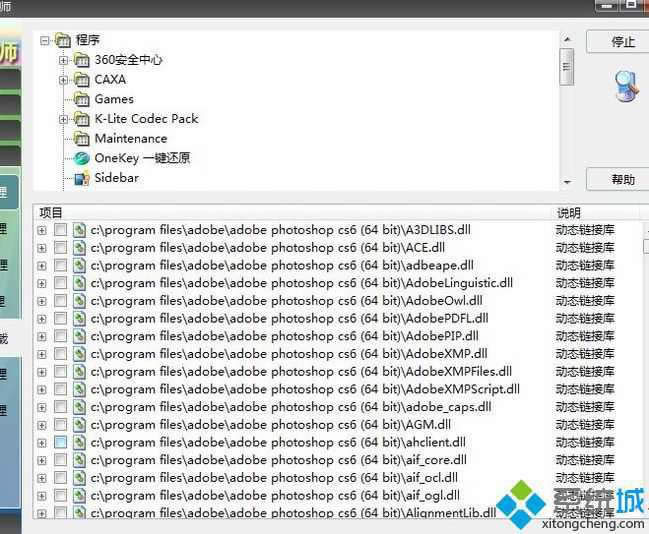Select the AdobePDFL.dll checkbox

60,318
